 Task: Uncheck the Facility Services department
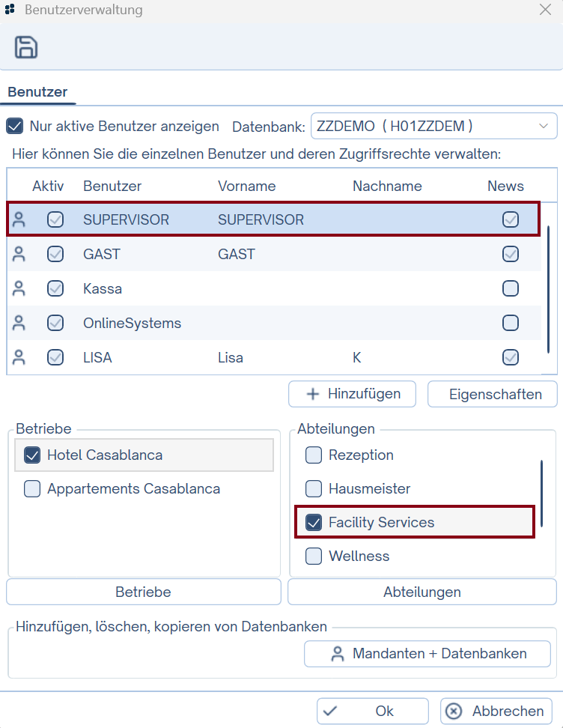tap(314, 523)
